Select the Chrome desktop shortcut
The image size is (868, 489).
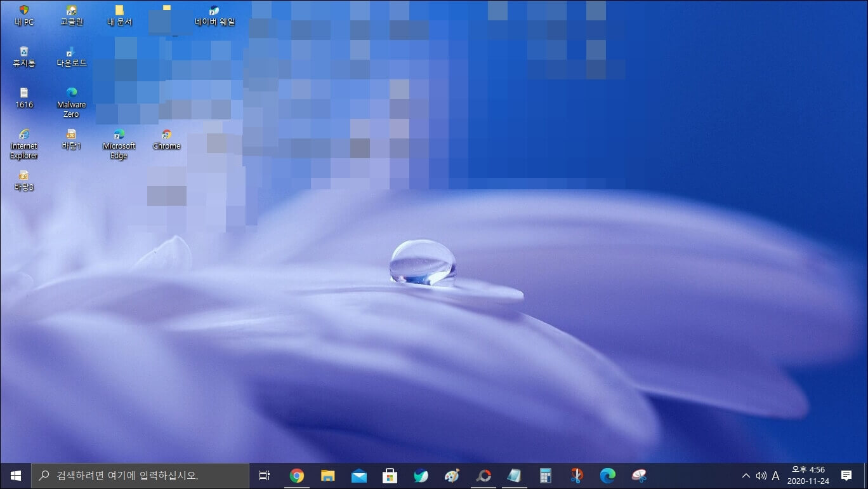[x=167, y=140]
